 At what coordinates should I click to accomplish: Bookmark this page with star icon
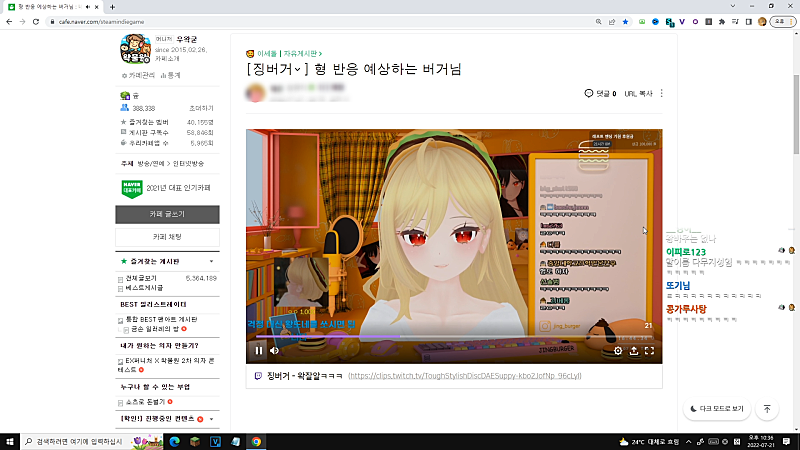625,21
